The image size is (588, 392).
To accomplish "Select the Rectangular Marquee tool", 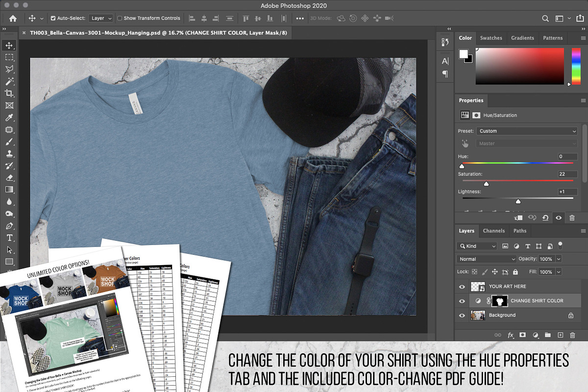I will pyautogui.click(x=9, y=57).
